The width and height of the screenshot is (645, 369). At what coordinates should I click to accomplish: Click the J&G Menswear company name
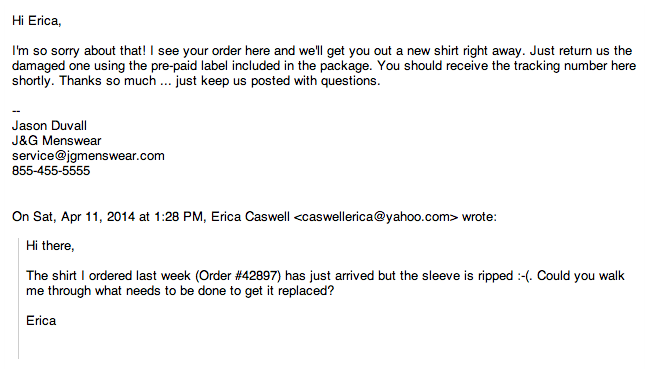(56, 141)
